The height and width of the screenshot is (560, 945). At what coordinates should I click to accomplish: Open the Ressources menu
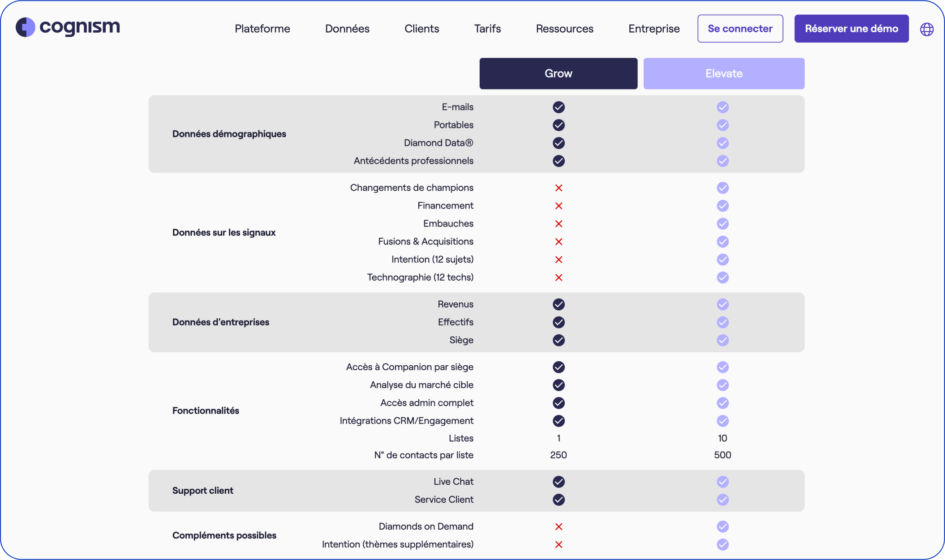[564, 29]
